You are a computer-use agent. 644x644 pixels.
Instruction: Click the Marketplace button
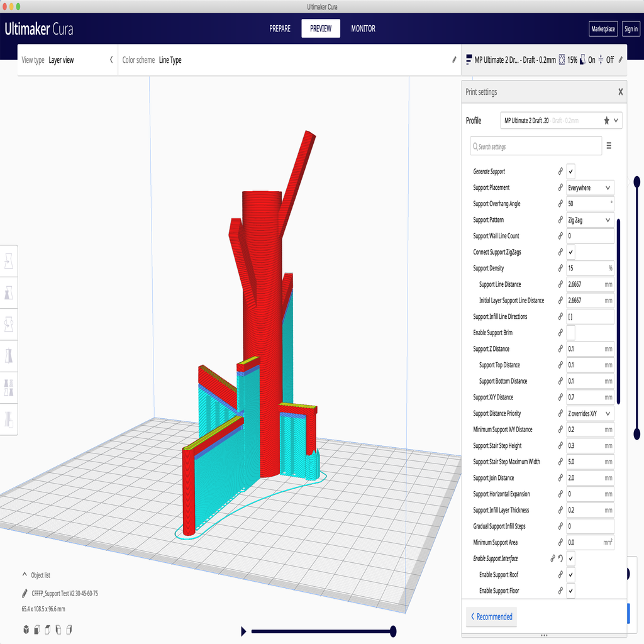pos(603,29)
